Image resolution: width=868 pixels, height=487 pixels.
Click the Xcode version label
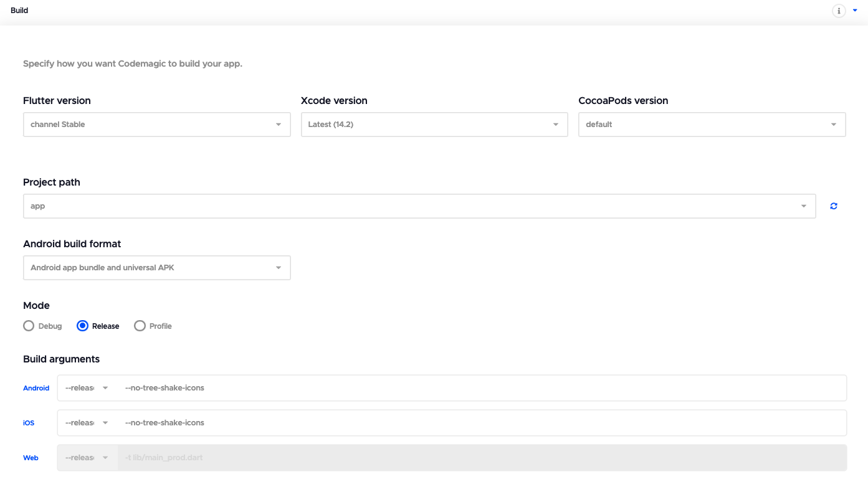[334, 101]
